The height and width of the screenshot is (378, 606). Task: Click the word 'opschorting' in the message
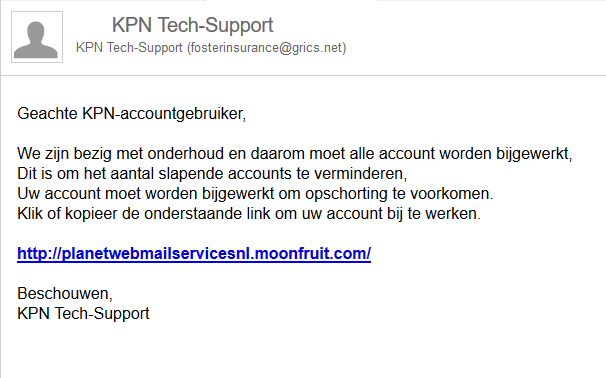(346, 194)
